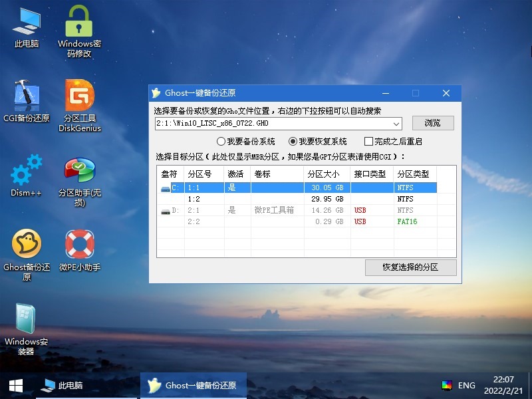The height and width of the screenshot is (399, 532).
Task: Click 恢复选择的分区 button
Action: click(x=410, y=267)
